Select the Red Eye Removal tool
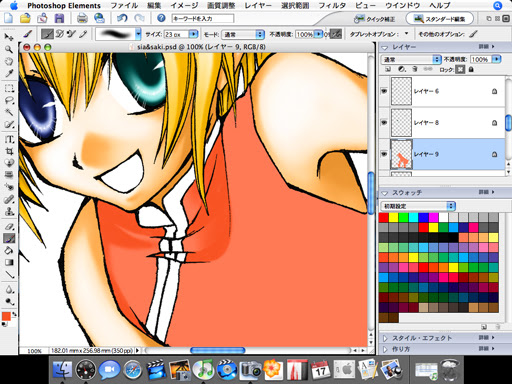Image resolution: width=512 pixels, height=384 pixels. pyautogui.click(x=9, y=187)
